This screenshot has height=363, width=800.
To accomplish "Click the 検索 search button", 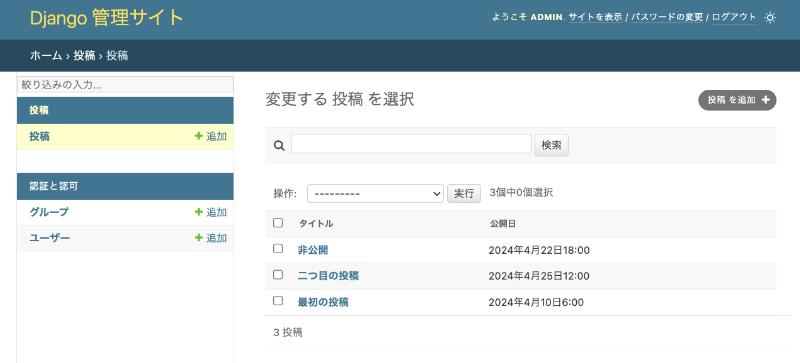I will [x=552, y=146].
